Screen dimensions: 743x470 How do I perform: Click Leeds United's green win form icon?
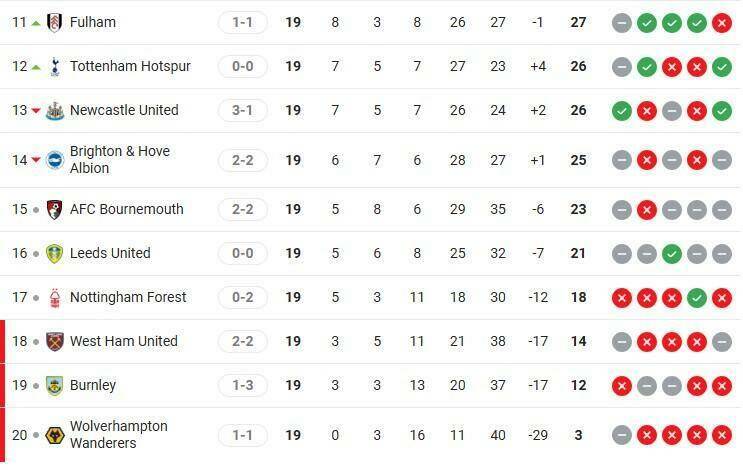672,253
